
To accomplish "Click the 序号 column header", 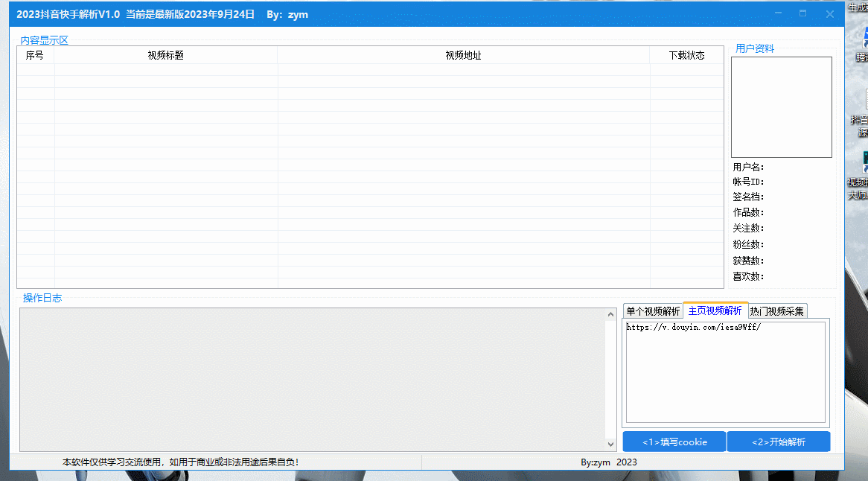I will tap(35, 55).
